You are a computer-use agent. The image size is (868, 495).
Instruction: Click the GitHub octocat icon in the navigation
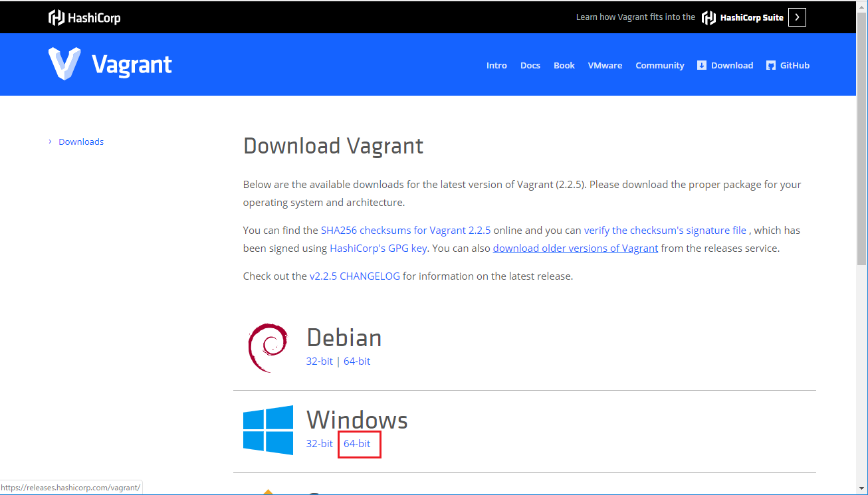pyautogui.click(x=771, y=65)
